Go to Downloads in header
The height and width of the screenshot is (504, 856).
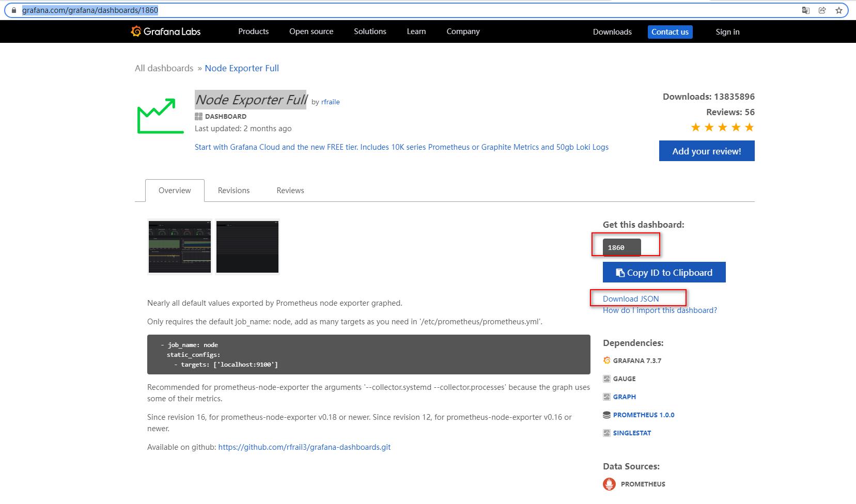pos(612,32)
